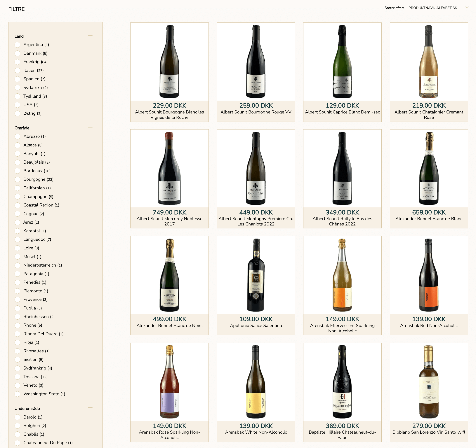The image size is (476, 448).
Task: View Alexander Bonnet Blanc de Noirs bottle image
Action: (x=170, y=275)
